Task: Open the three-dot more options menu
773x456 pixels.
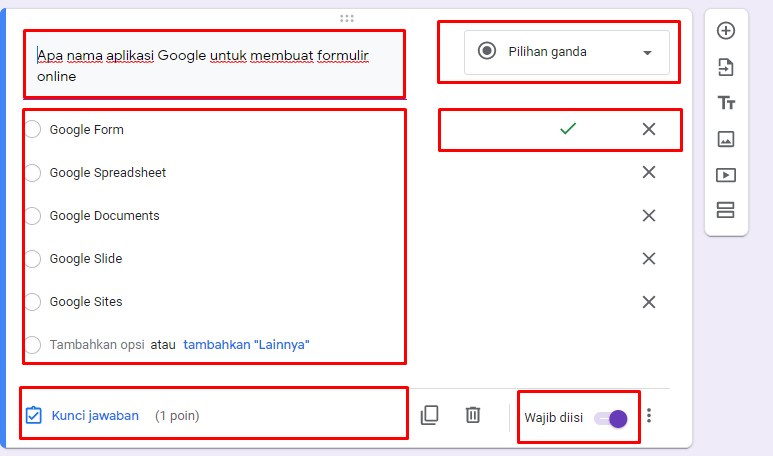Action: [650, 415]
